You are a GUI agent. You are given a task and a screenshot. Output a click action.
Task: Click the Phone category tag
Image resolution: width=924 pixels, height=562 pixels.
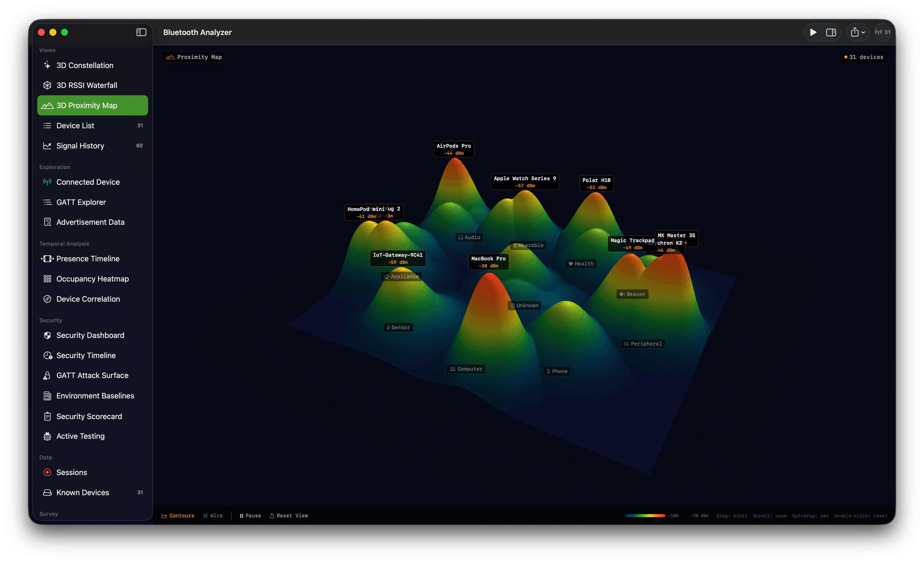tap(557, 371)
